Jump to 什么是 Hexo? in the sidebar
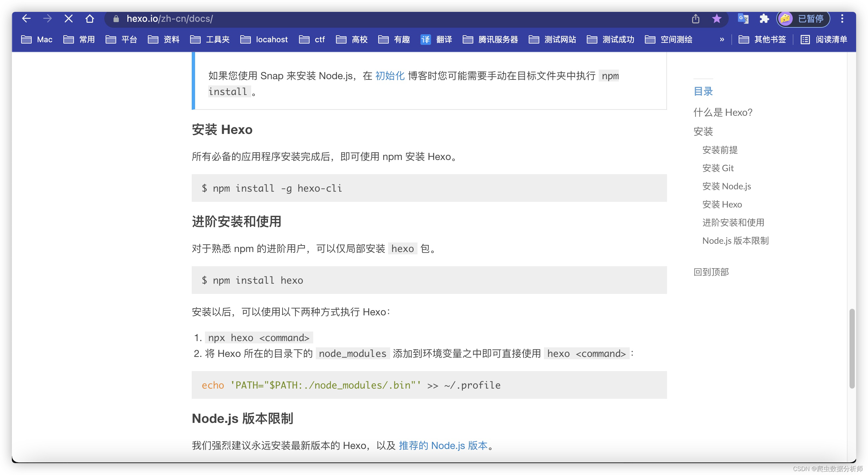The image size is (868, 475). (723, 112)
